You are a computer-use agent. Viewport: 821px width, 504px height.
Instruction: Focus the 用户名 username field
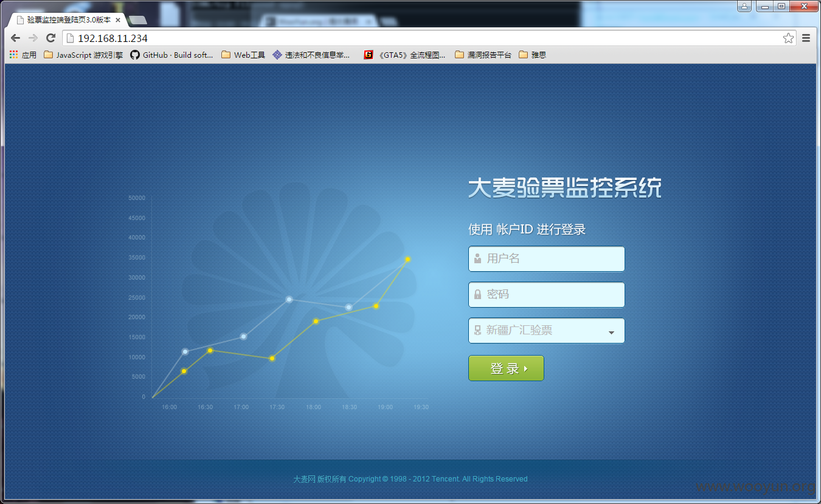pyautogui.click(x=546, y=259)
